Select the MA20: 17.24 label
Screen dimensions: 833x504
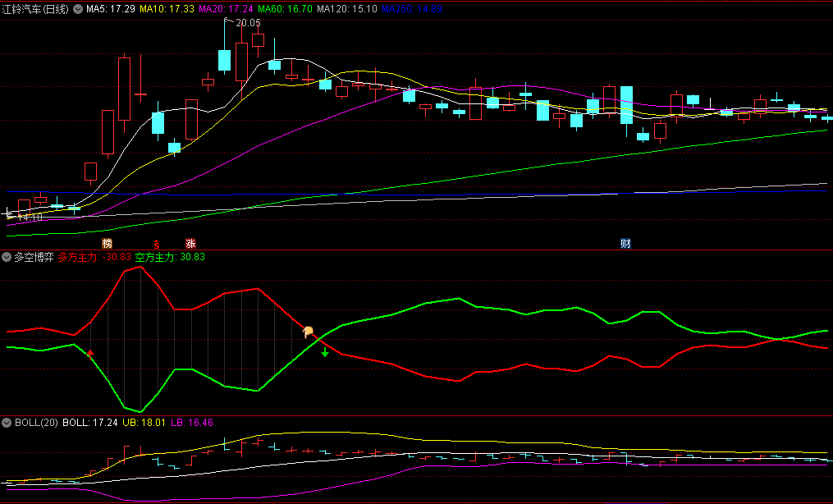pyautogui.click(x=226, y=9)
